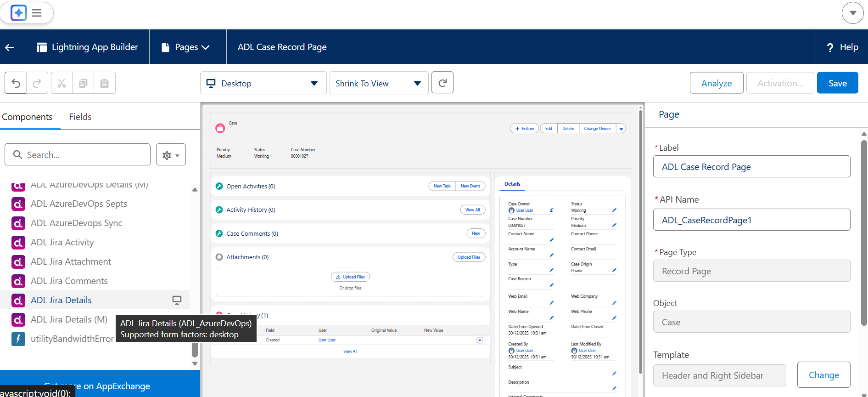Image resolution: width=868 pixels, height=397 pixels.
Task: Click the Activation button
Action: pos(780,83)
